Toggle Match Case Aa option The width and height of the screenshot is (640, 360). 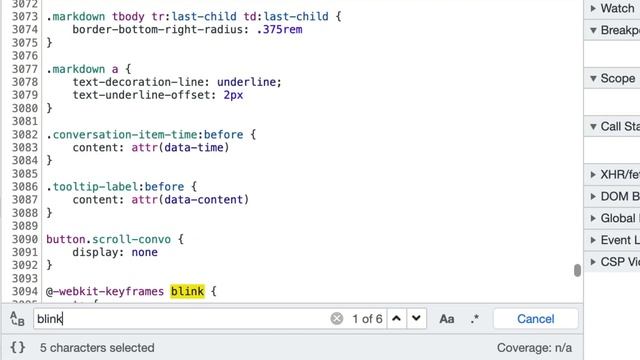point(447,319)
